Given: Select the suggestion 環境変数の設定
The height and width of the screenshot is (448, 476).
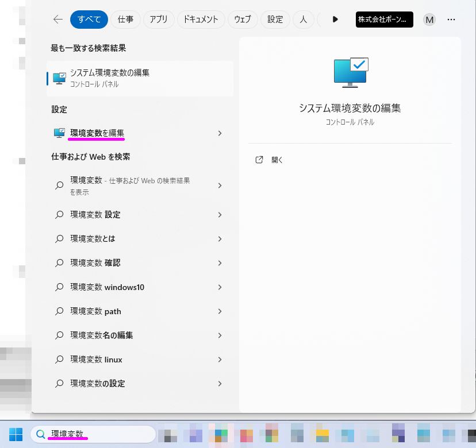Looking at the screenshot, I should [140, 384].
